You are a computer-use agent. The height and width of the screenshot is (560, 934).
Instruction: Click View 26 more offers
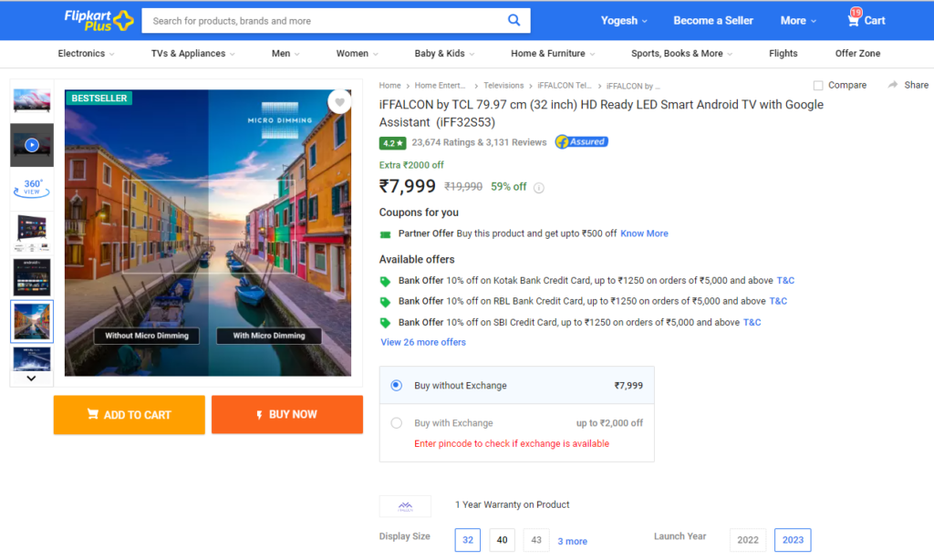423,343
